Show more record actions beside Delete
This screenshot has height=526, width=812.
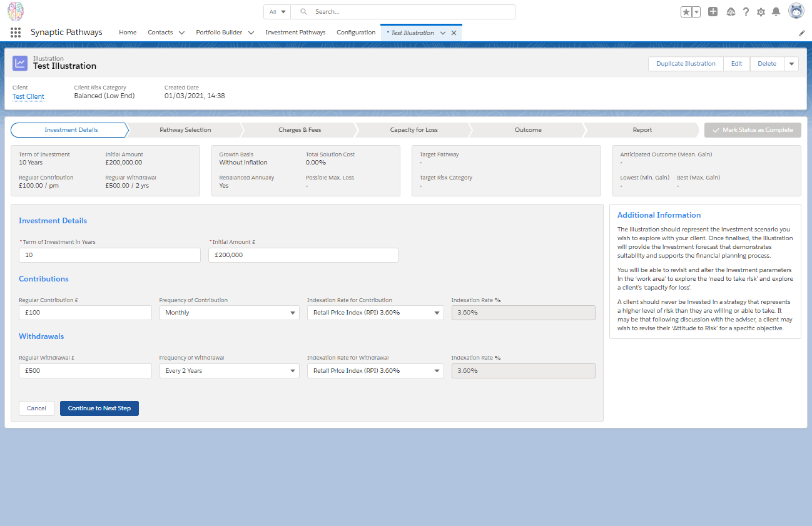click(791, 64)
